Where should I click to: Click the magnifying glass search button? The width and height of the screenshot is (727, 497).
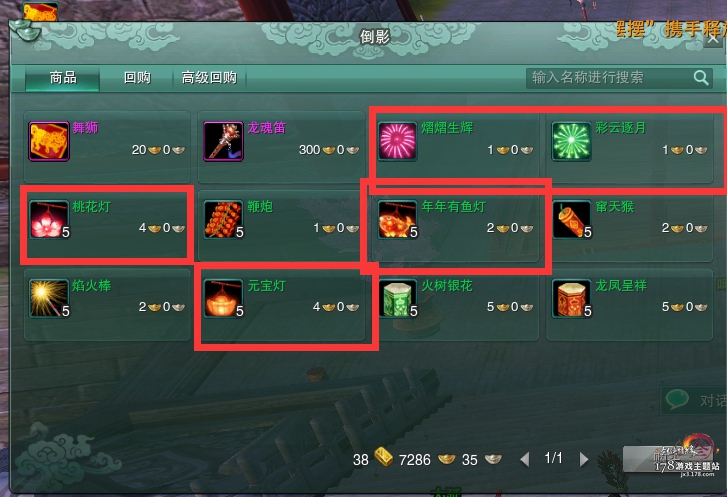pos(701,77)
